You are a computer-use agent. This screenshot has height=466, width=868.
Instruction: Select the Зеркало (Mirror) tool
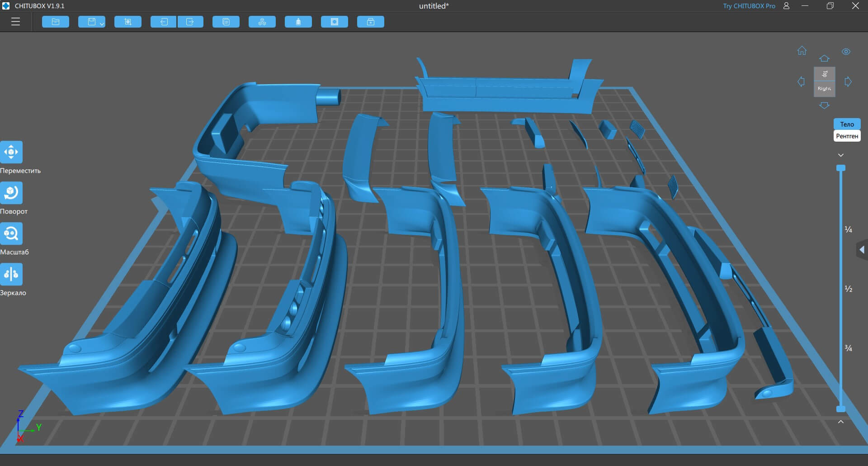pyautogui.click(x=11, y=274)
